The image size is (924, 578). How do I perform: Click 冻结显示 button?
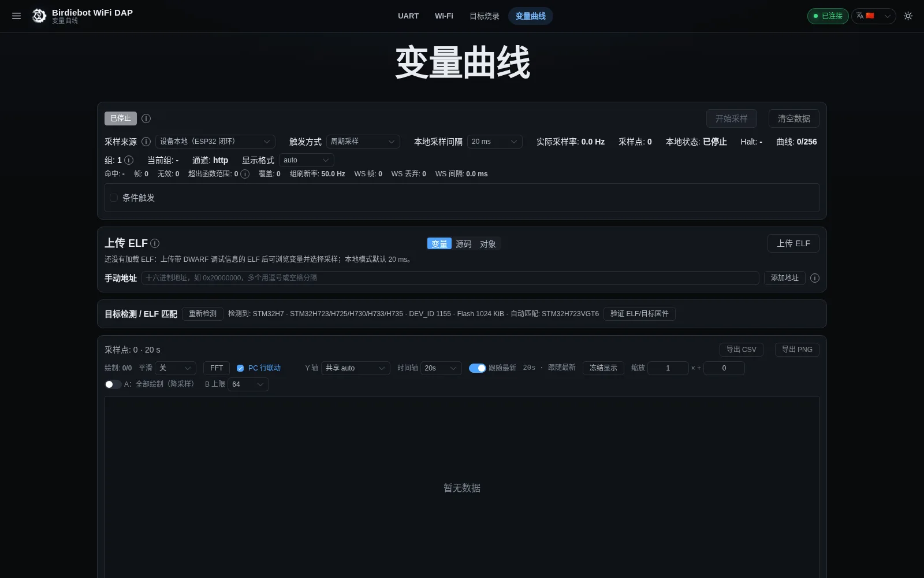click(x=603, y=368)
